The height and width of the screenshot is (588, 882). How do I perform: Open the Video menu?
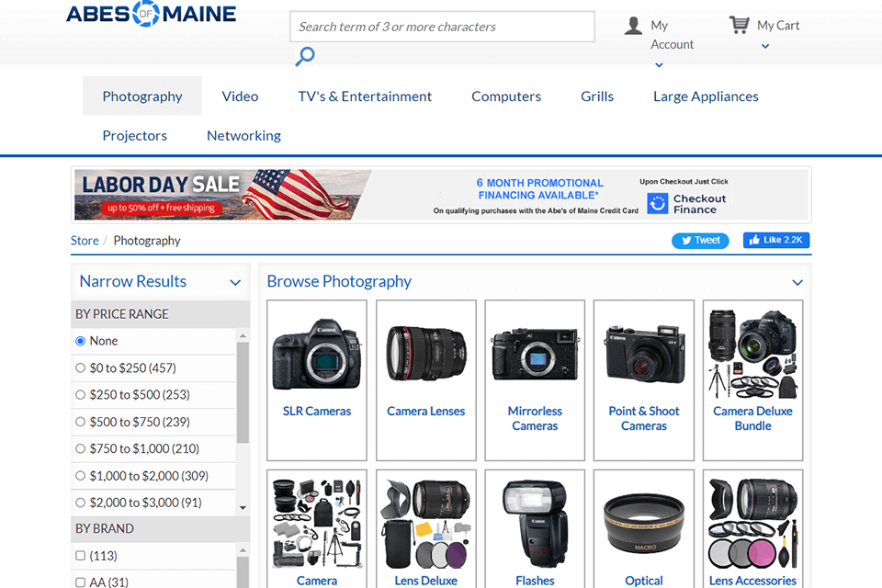click(240, 96)
